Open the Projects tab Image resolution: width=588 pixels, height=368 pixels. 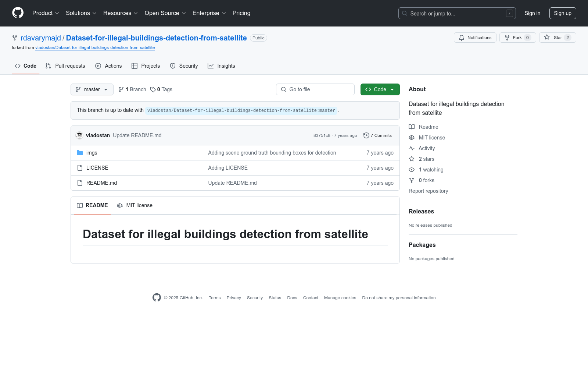(x=146, y=66)
